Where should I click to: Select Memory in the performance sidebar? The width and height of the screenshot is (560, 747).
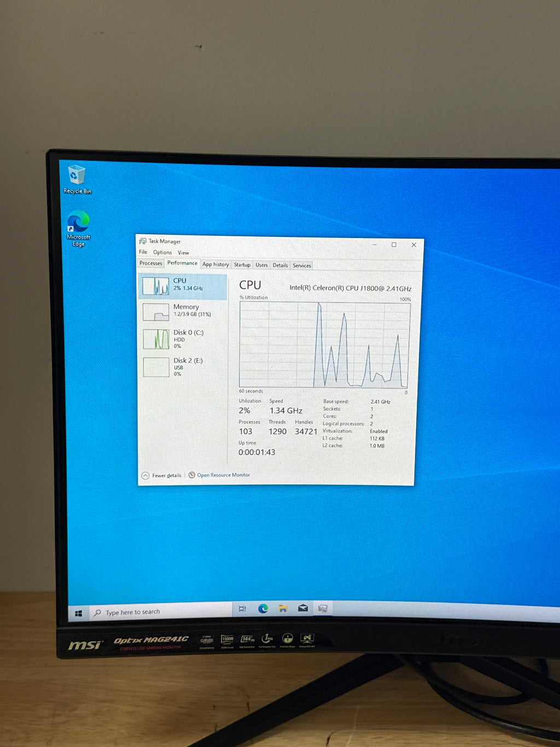183,311
